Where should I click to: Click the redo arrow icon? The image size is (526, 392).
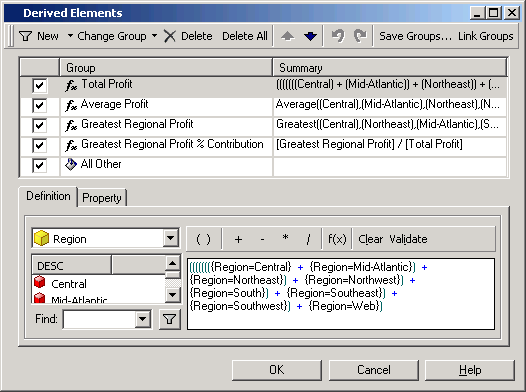[360, 36]
